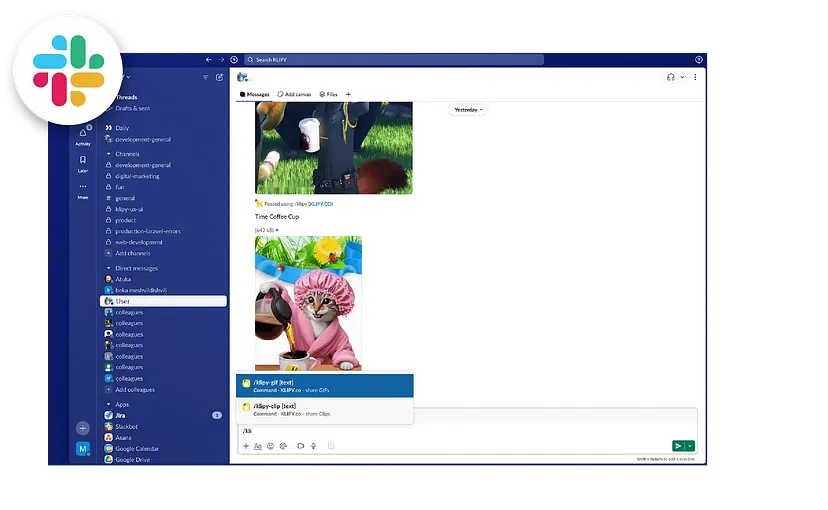Go forward with the right arrow

221,60
